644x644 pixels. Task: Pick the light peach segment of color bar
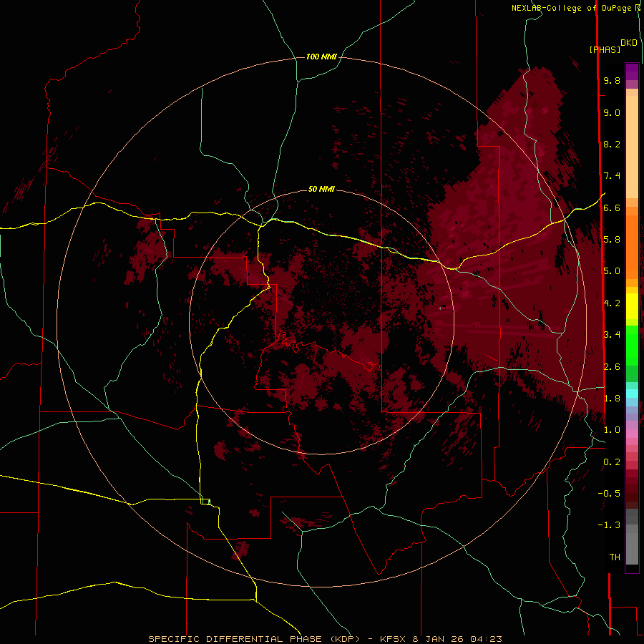tap(632, 148)
